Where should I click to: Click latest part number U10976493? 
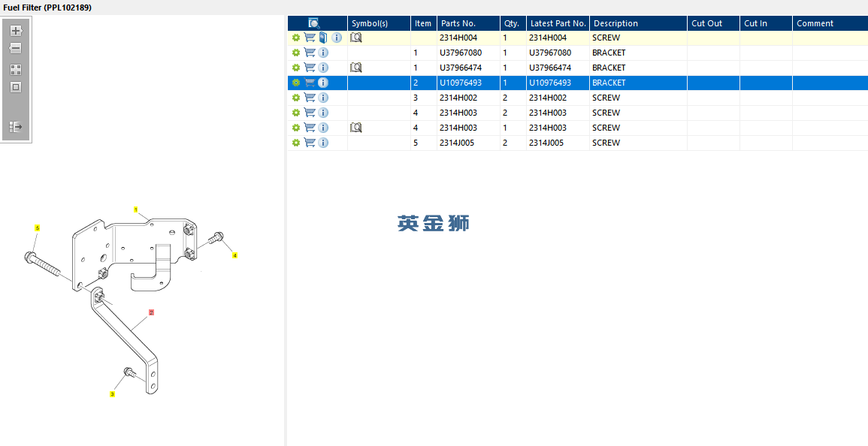click(x=550, y=83)
